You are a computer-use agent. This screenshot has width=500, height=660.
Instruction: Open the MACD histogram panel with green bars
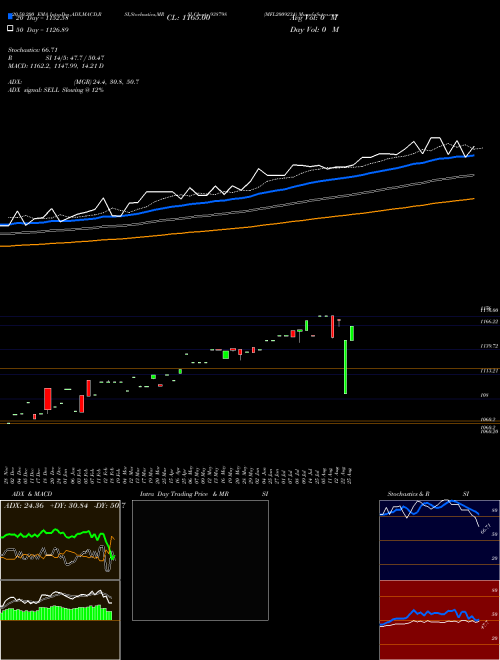point(60,620)
